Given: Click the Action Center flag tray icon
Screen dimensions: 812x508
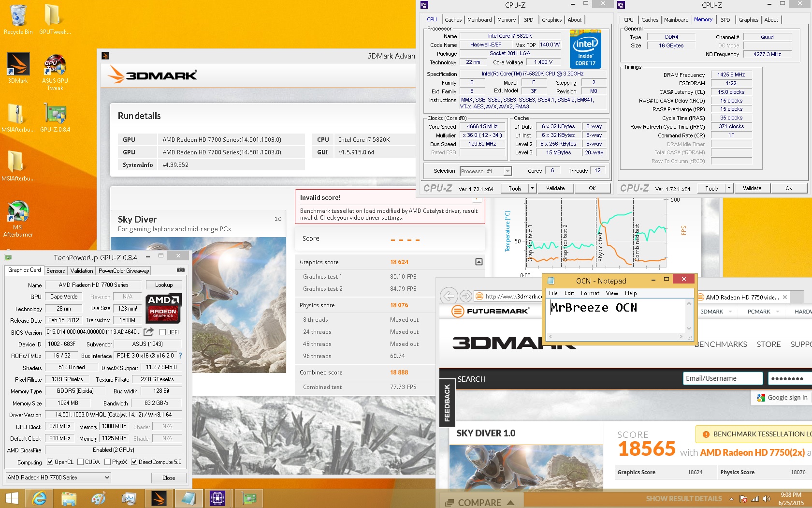Looking at the screenshot, I should 743,499.
